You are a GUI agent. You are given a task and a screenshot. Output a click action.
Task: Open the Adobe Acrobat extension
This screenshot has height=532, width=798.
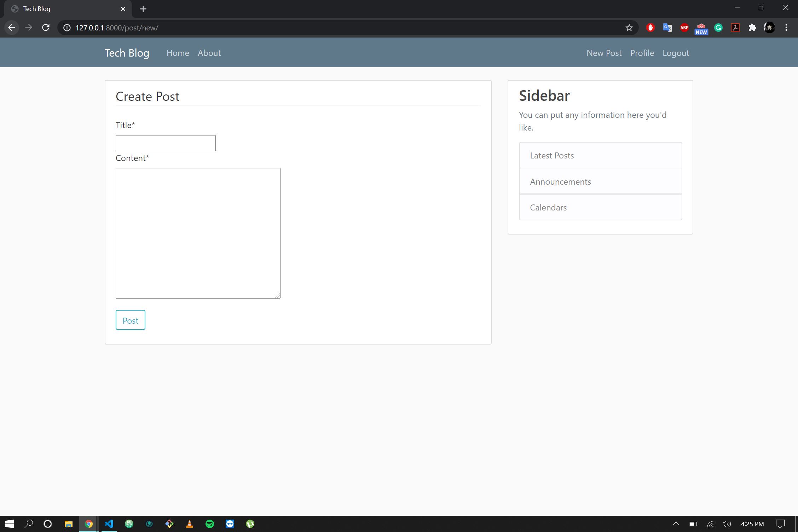tap(735, 28)
